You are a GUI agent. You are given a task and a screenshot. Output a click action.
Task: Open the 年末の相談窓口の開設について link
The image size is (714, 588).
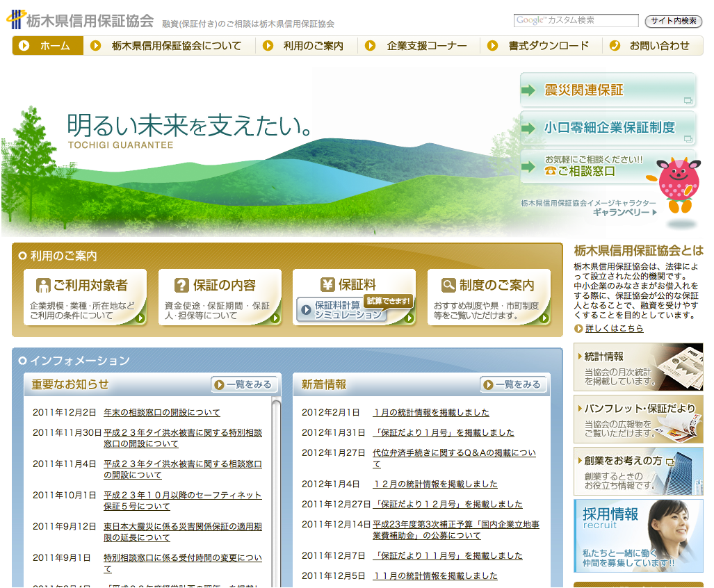click(161, 412)
